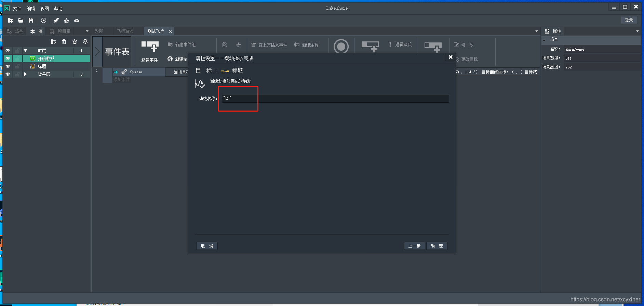Click 上一步 button in dialog

tap(415, 246)
